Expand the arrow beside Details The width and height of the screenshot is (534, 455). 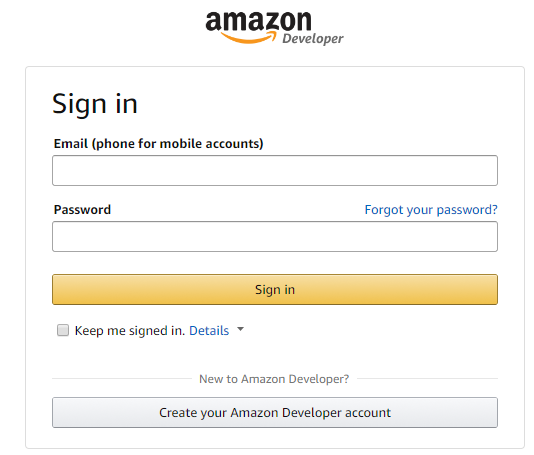[240, 329]
